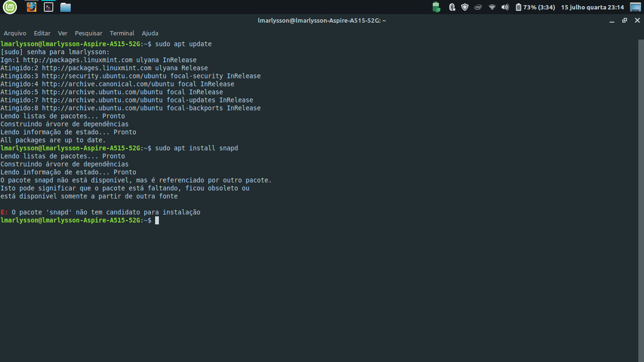Click the 'sudo apt install snapd' command

[197, 148]
